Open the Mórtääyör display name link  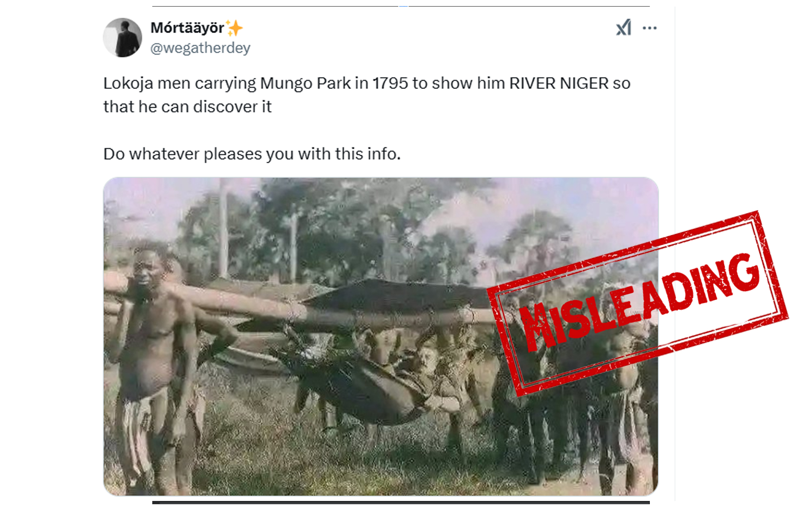pos(187,28)
